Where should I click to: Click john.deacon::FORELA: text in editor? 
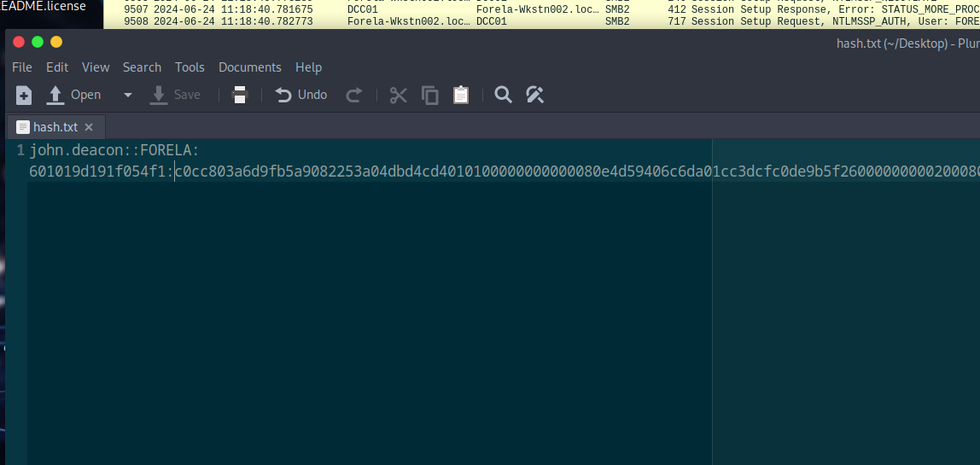114,151
